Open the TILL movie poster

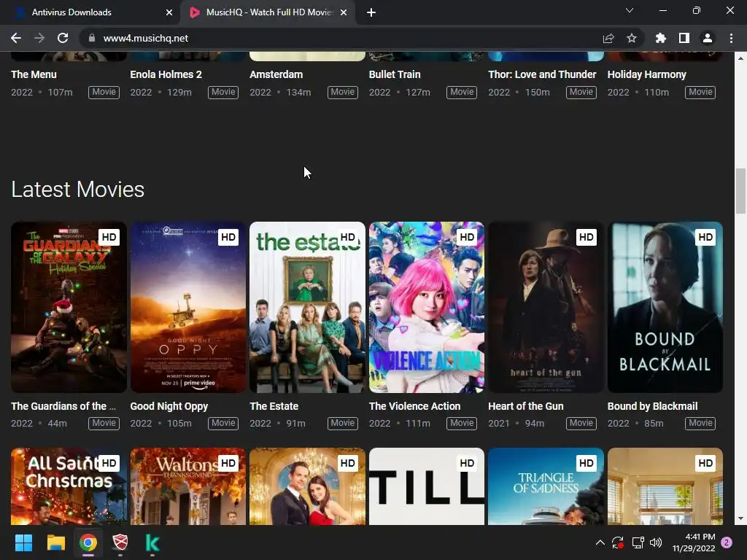426,486
